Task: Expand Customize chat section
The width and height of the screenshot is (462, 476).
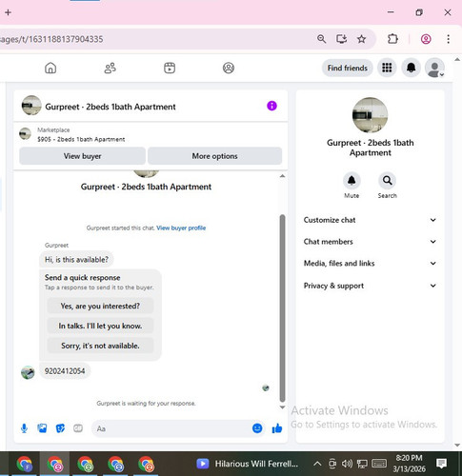Action: click(370, 220)
